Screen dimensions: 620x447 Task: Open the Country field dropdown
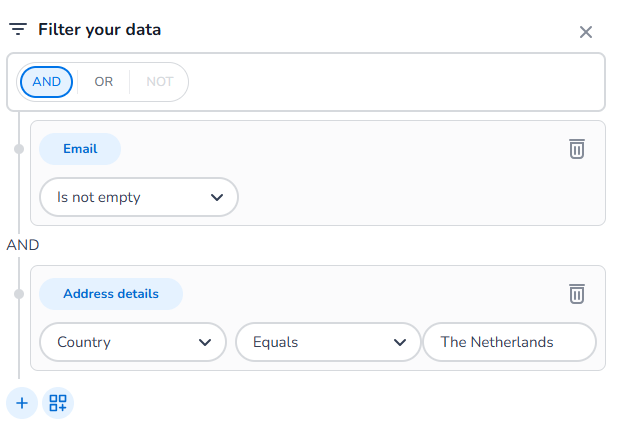point(133,342)
